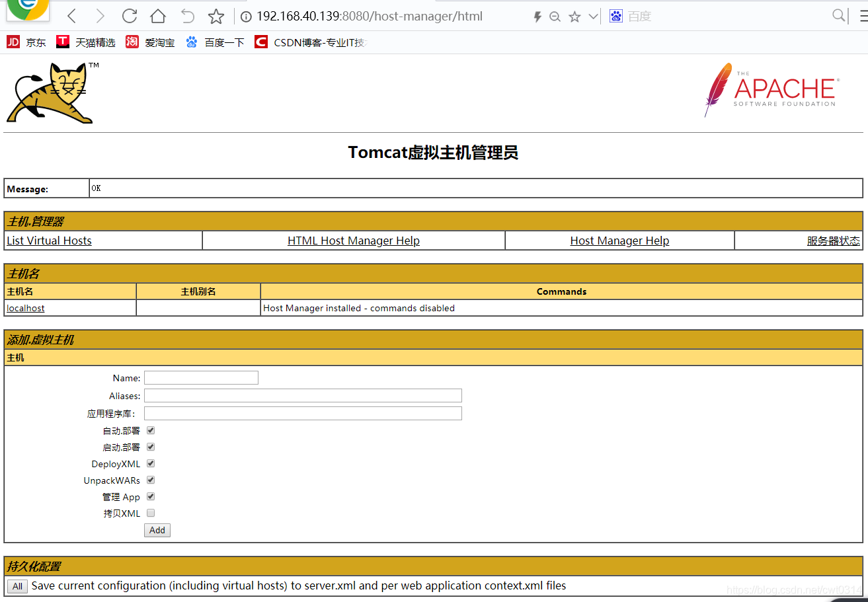The width and height of the screenshot is (868, 602).
Task: Click the zoom out magnifier icon in address bar
Action: [555, 17]
